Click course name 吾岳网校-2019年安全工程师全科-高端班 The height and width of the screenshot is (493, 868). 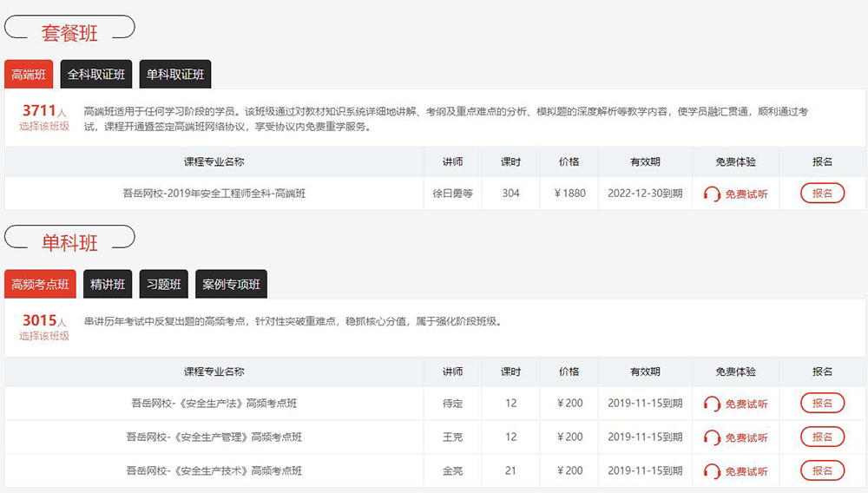pyautogui.click(x=214, y=193)
